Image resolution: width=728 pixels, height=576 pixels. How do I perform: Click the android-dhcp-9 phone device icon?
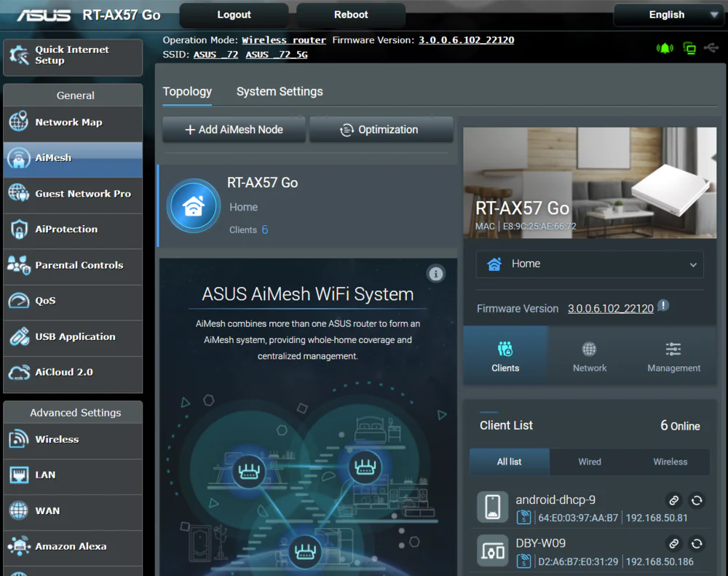coord(493,507)
